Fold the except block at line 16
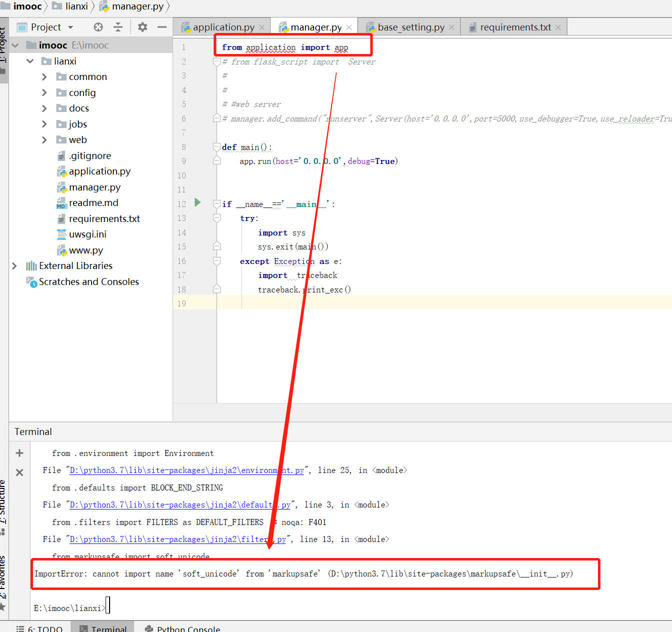 (x=217, y=261)
